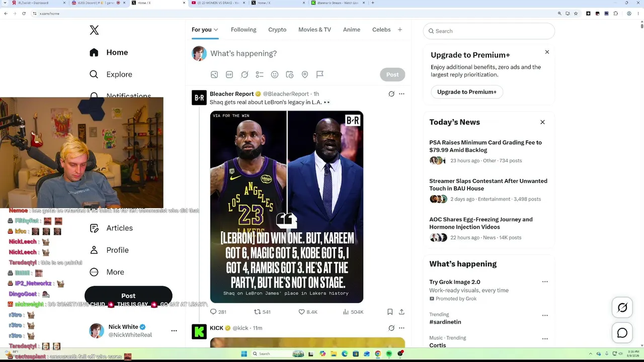The image size is (644, 362).
Task: Switch to the Movies & TV tab
Action: point(314,30)
